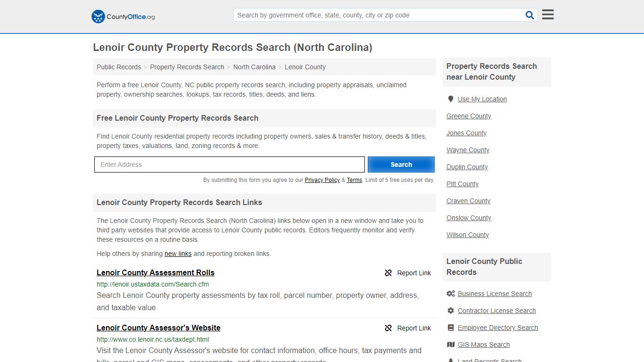The width and height of the screenshot is (644, 362).
Task: Select Wayne County from nearby counties
Action: tap(467, 150)
